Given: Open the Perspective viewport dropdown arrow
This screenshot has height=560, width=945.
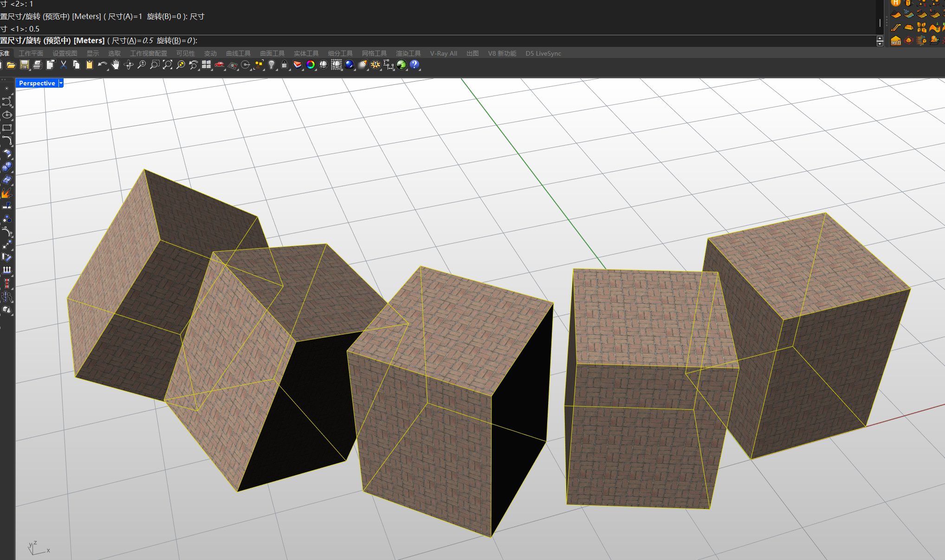Looking at the screenshot, I should (60, 83).
